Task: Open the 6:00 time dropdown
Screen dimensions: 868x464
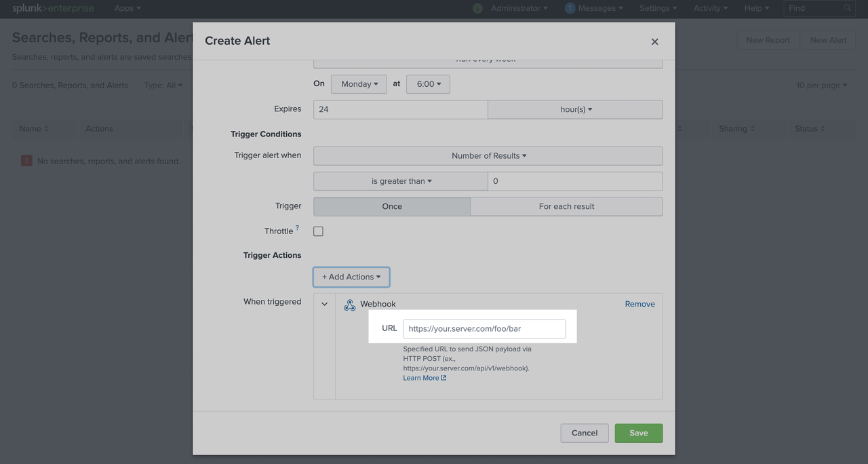Action: tap(428, 84)
